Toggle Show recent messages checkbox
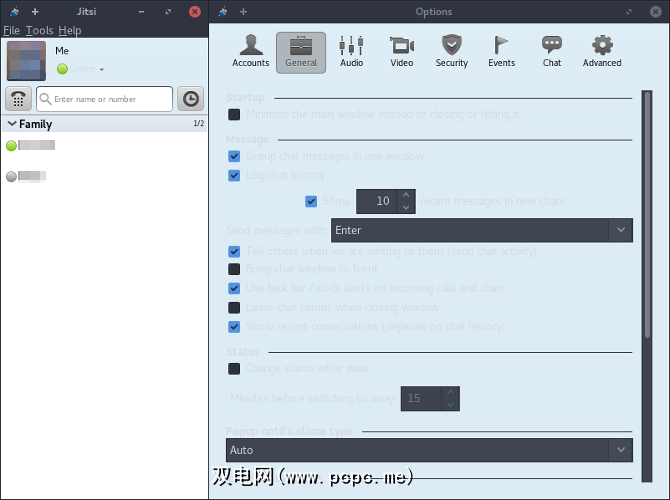The image size is (670, 500). (311, 201)
